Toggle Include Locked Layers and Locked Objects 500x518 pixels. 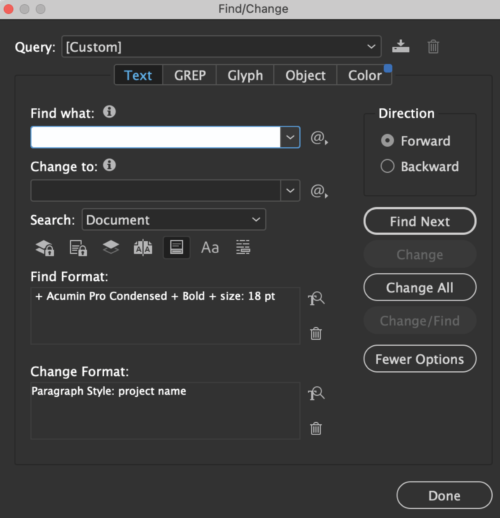click(45, 248)
